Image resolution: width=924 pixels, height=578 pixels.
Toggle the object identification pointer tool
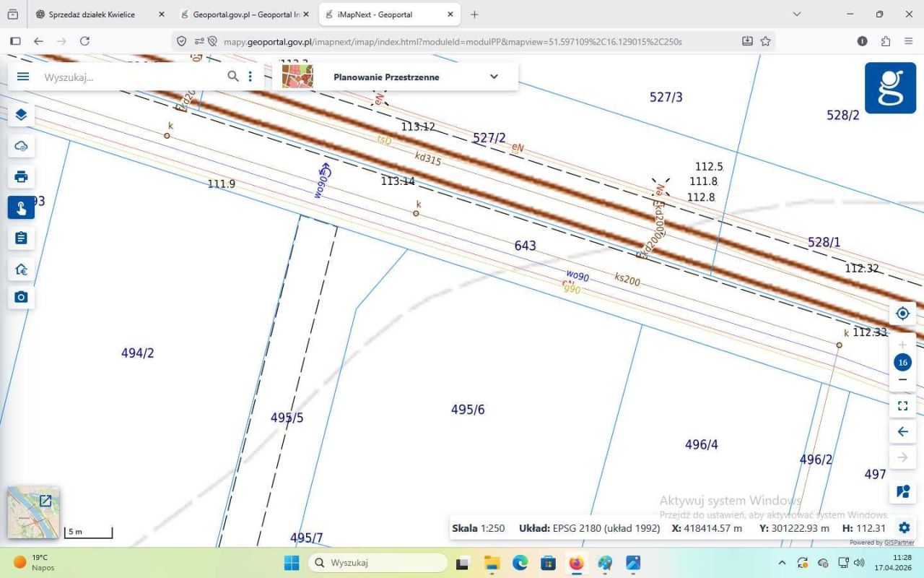(x=21, y=208)
